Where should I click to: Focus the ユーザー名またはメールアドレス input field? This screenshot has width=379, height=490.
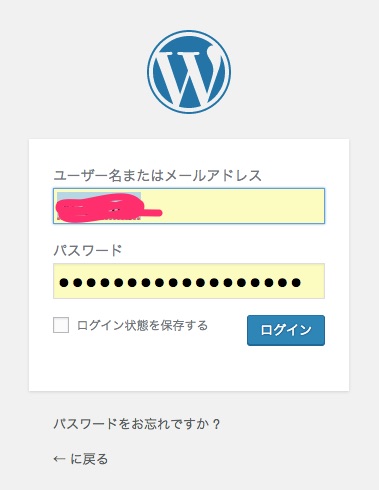pyautogui.click(x=189, y=206)
